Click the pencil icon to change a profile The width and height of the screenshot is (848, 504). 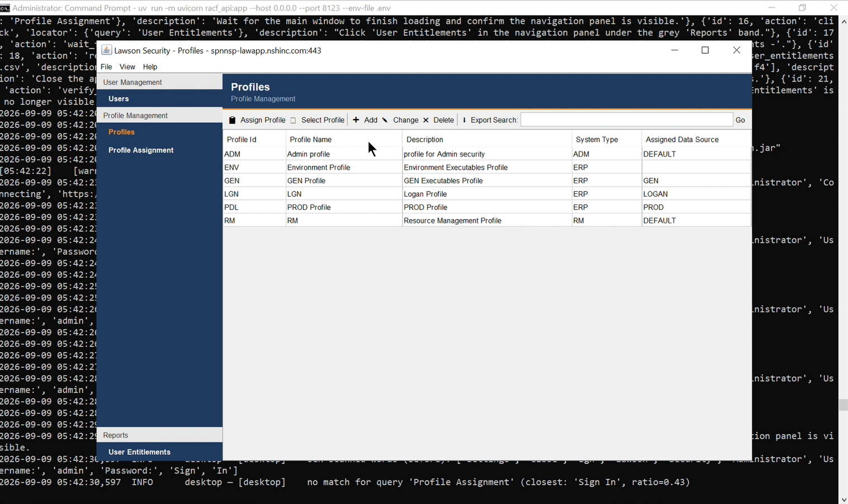385,120
